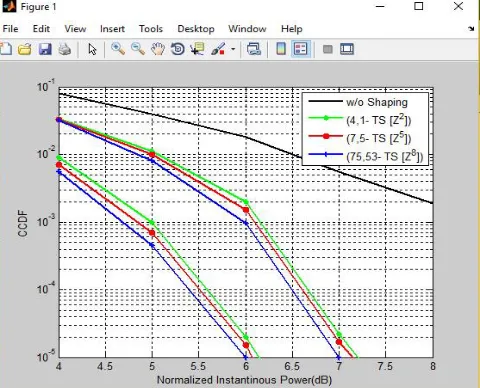Choose the Brush/Select Data tool
The height and width of the screenshot is (388, 480).
(218, 49)
